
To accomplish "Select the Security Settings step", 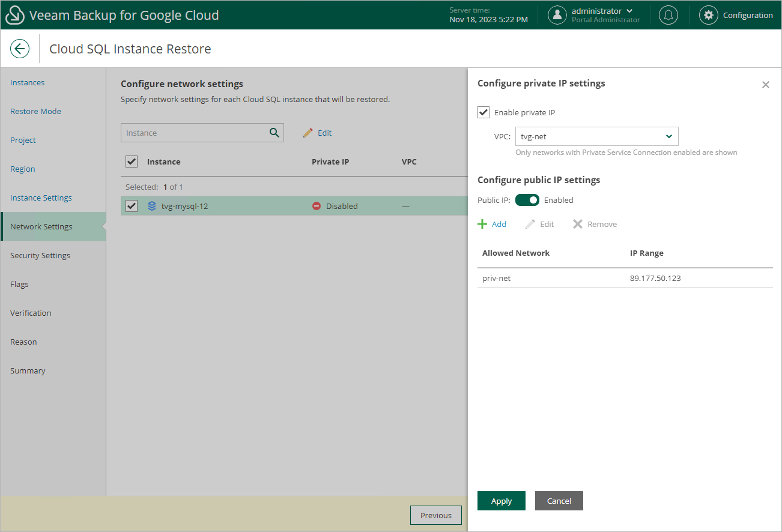I will [40, 255].
